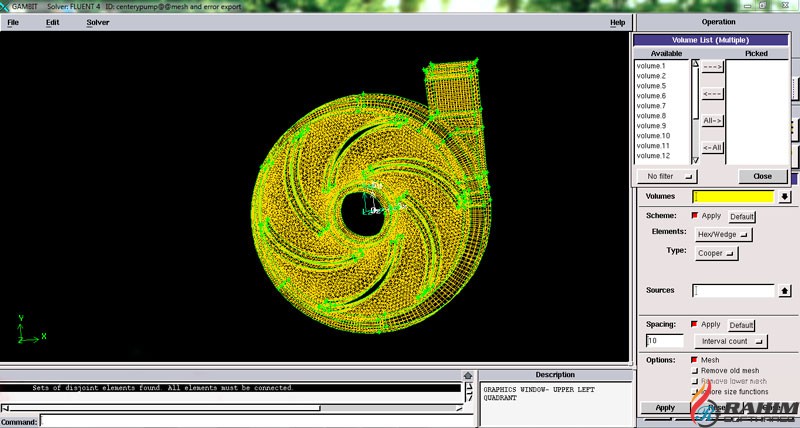Click the move-right arrow button in Volume List
The height and width of the screenshot is (428, 800).
712,67
